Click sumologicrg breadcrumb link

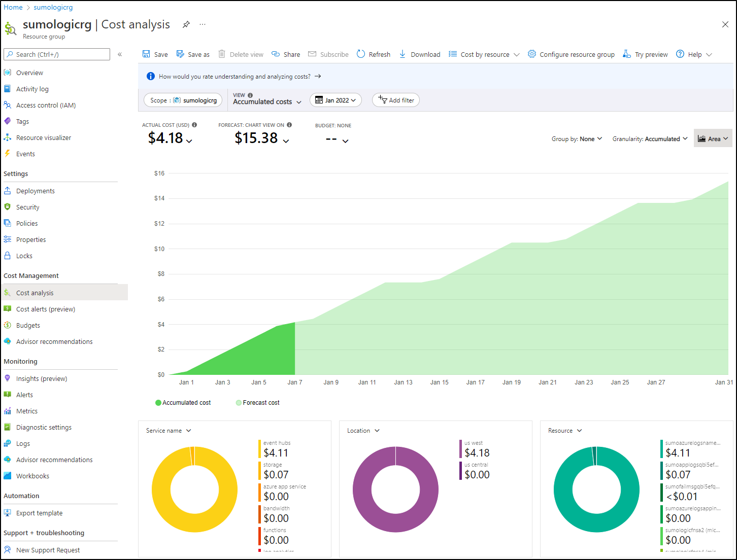(x=53, y=7)
